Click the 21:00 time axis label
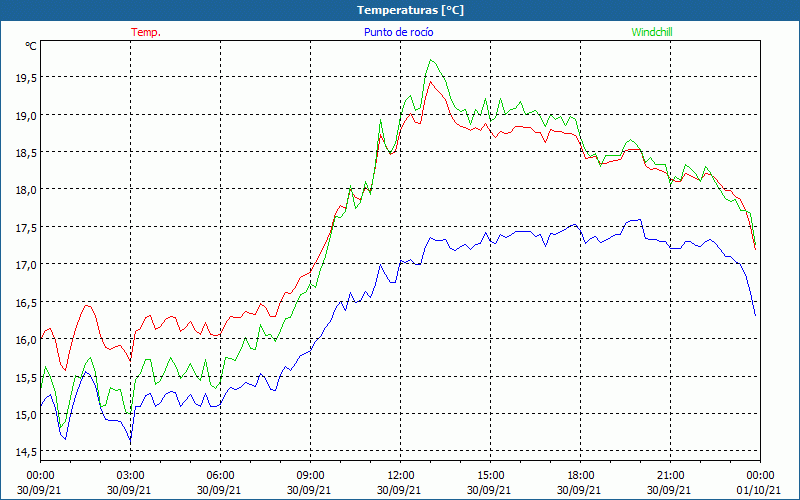Screen dimensions: 800x500 (x=670, y=476)
